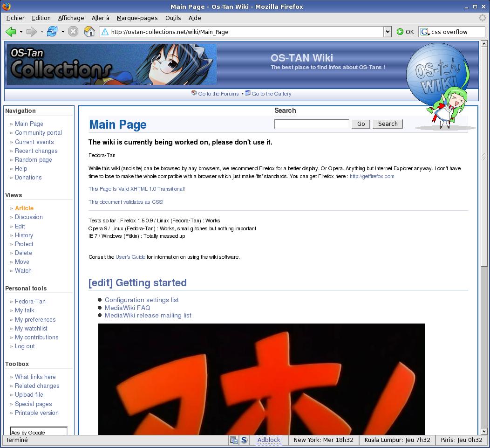The height and width of the screenshot is (448, 490).
Task: Click the Watch link in Views
Action: (x=23, y=270)
